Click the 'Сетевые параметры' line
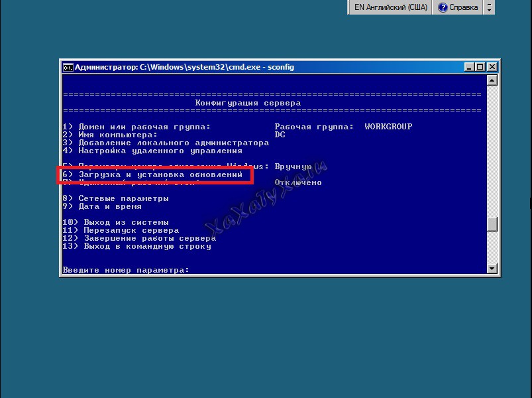This screenshot has width=532, height=398. point(115,198)
